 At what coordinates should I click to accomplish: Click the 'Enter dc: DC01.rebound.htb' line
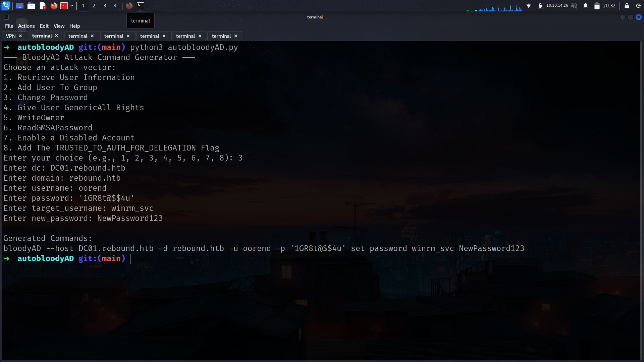click(x=64, y=168)
